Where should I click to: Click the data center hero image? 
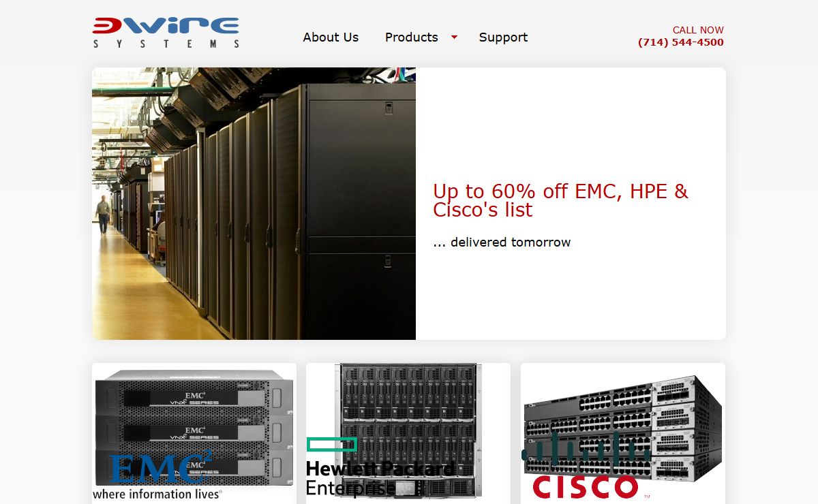(254, 204)
